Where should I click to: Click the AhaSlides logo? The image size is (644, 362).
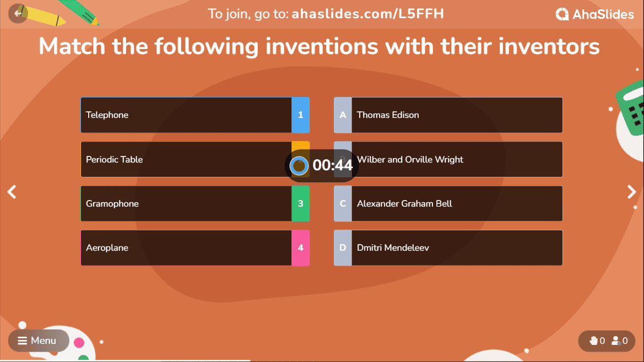coord(594,14)
